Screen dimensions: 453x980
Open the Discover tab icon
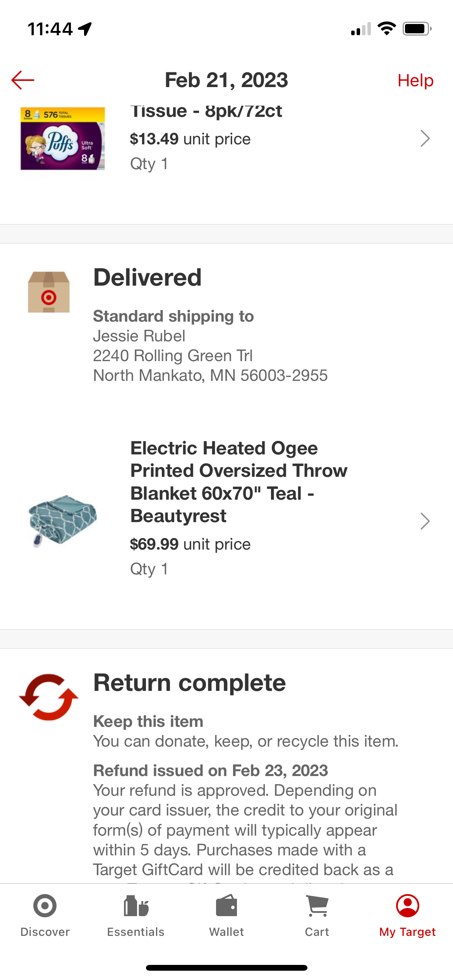(45, 906)
